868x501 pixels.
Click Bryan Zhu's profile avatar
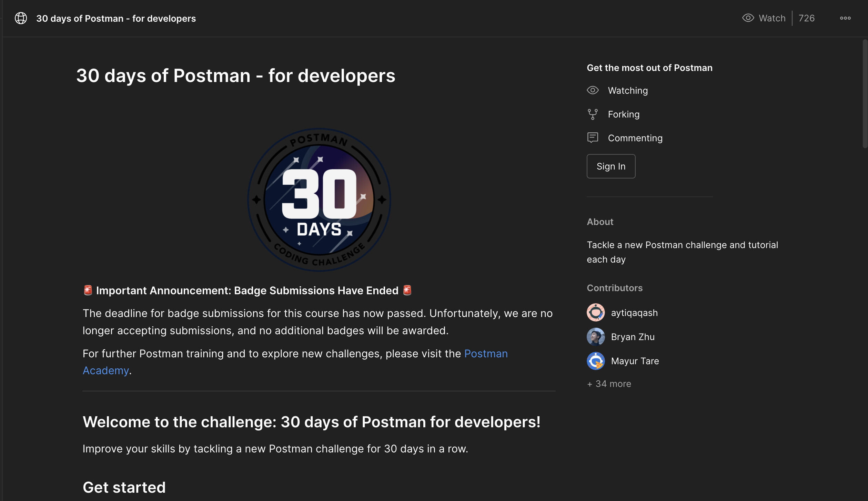(x=595, y=337)
